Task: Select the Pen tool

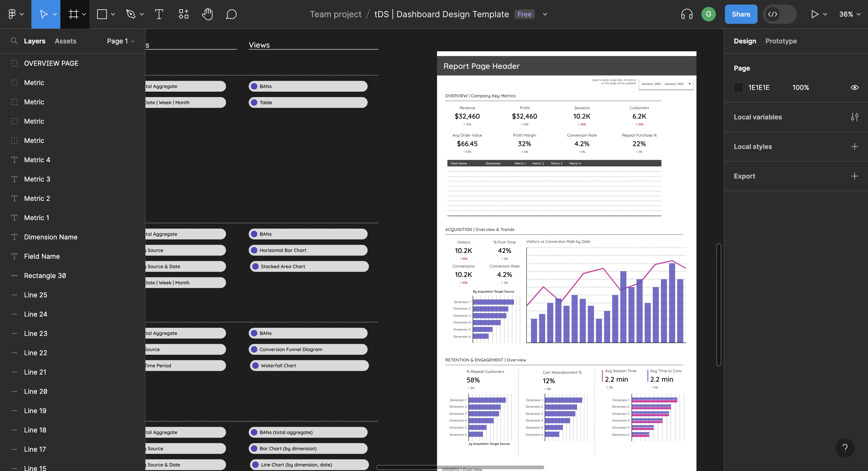Action: coord(131,14)
